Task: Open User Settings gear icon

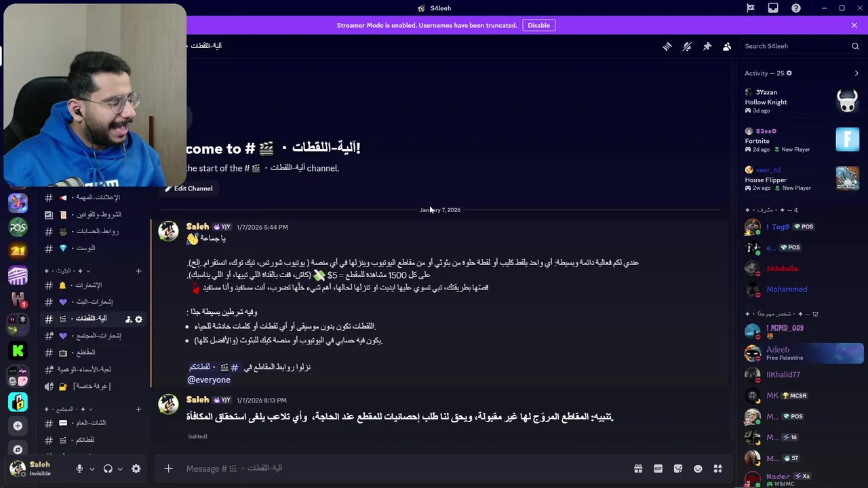Action: pos(136,468)
